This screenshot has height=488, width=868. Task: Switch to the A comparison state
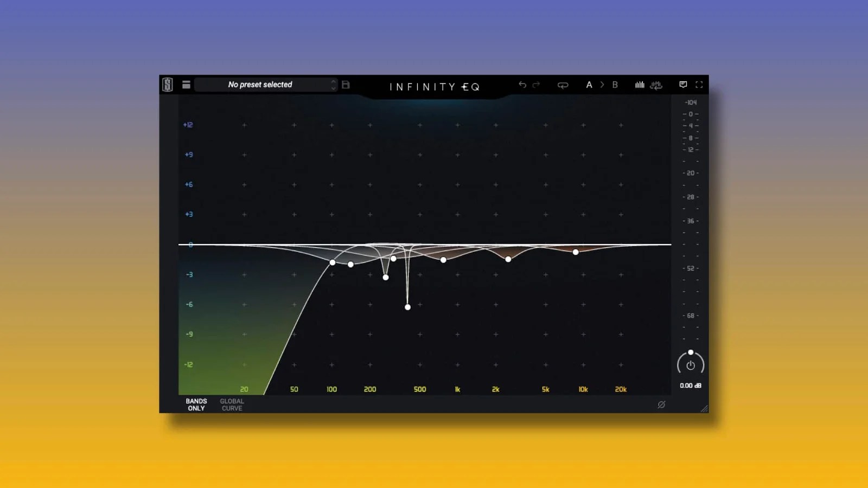(x=589, y=85)
